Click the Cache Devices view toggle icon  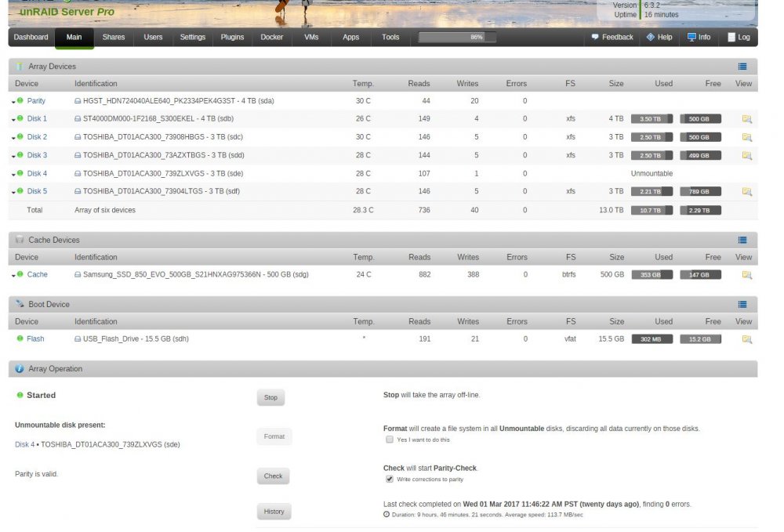pos(742,241)
